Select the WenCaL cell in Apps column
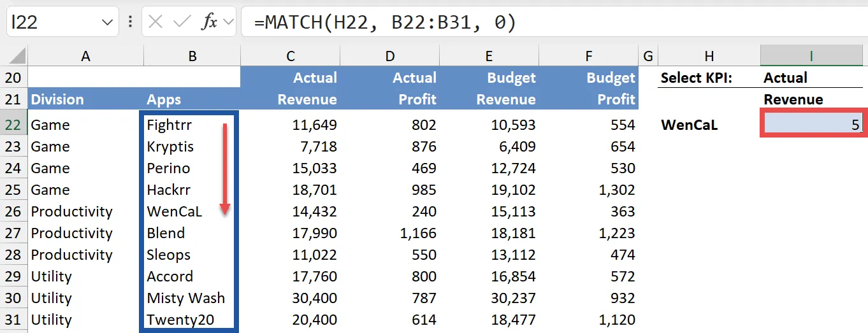This screenshot has height=333, width=868. (175, 211)
